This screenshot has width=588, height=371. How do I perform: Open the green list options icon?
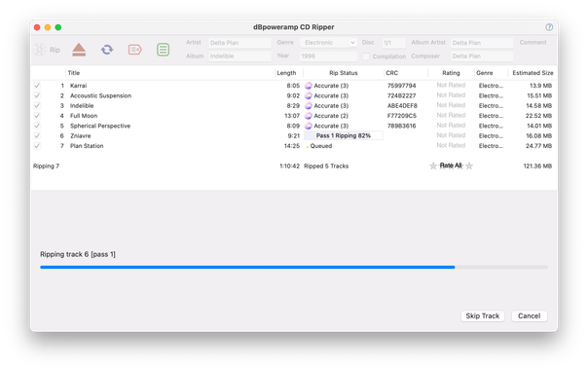point(164,50)
